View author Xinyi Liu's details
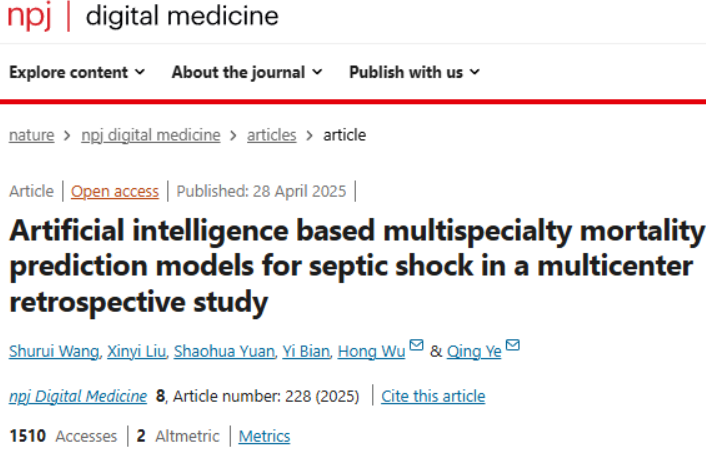 (x=135, y=351)
